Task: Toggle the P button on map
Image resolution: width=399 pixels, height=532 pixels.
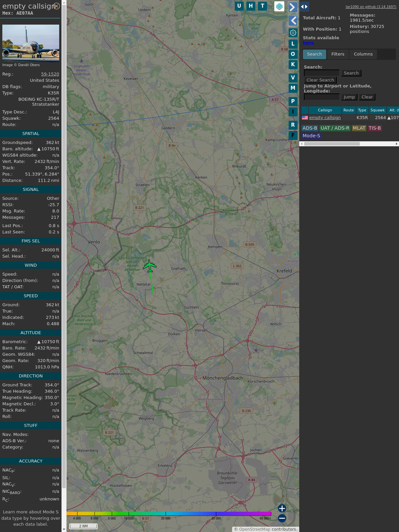Action: click(x=293, y=101)
